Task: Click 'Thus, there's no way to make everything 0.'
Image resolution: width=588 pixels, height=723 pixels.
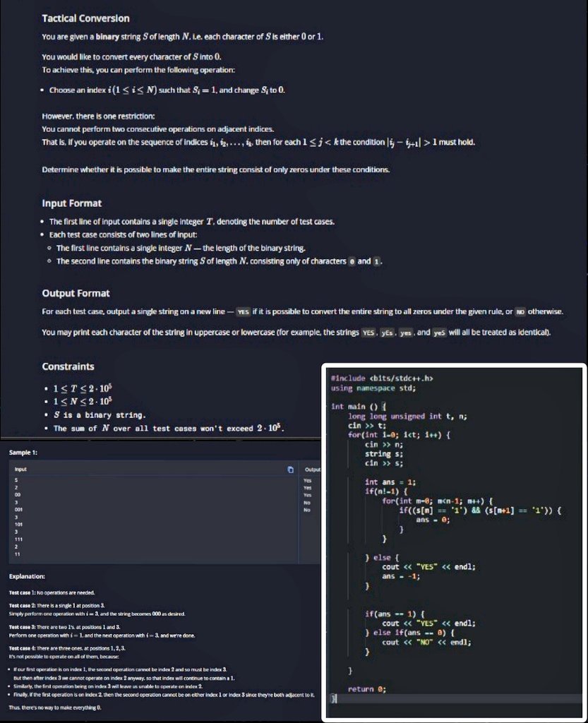Action: coord(55,707)
